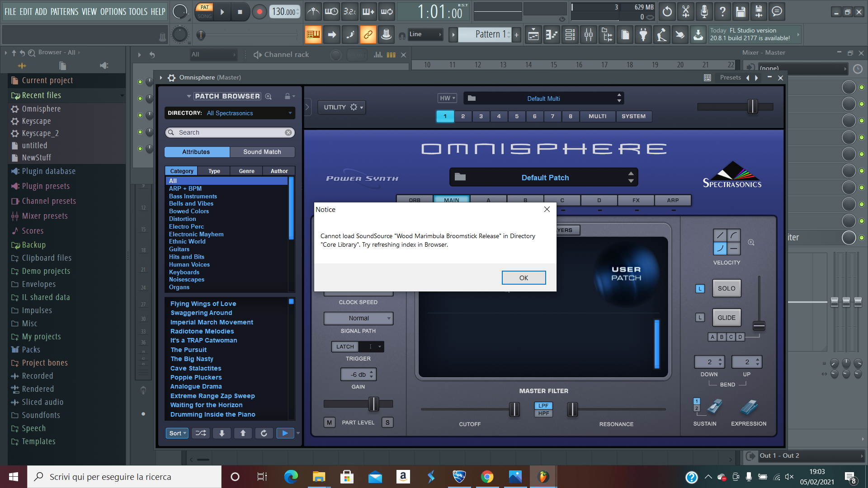Viewport: 868px width, 488px height.
Task: Click the Genre column header
Action: click(x=246, y=171)
